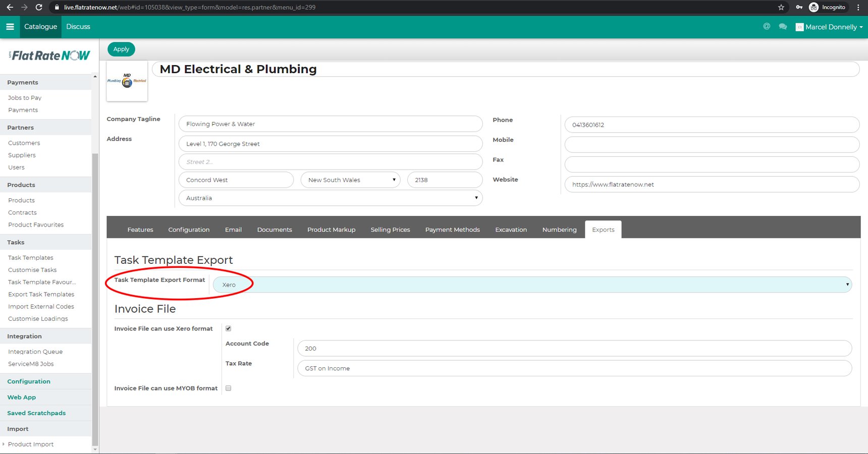Open the Task Template Export Format dropdown
The image size is (868, 454).
[x=530, y=284]
